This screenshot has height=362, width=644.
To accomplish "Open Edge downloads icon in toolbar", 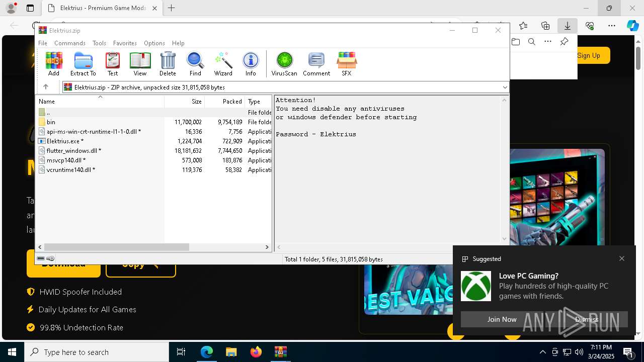I will (568, 26).
